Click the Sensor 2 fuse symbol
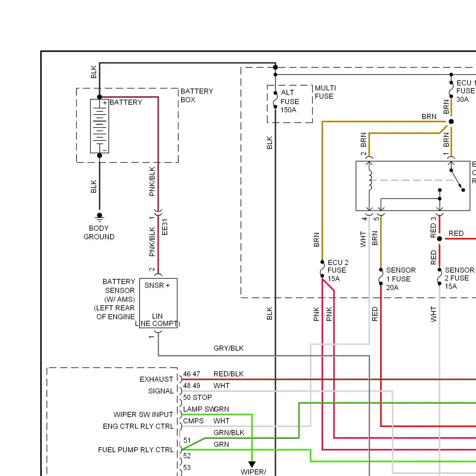The image size is (476, 476). pos(440,277)
